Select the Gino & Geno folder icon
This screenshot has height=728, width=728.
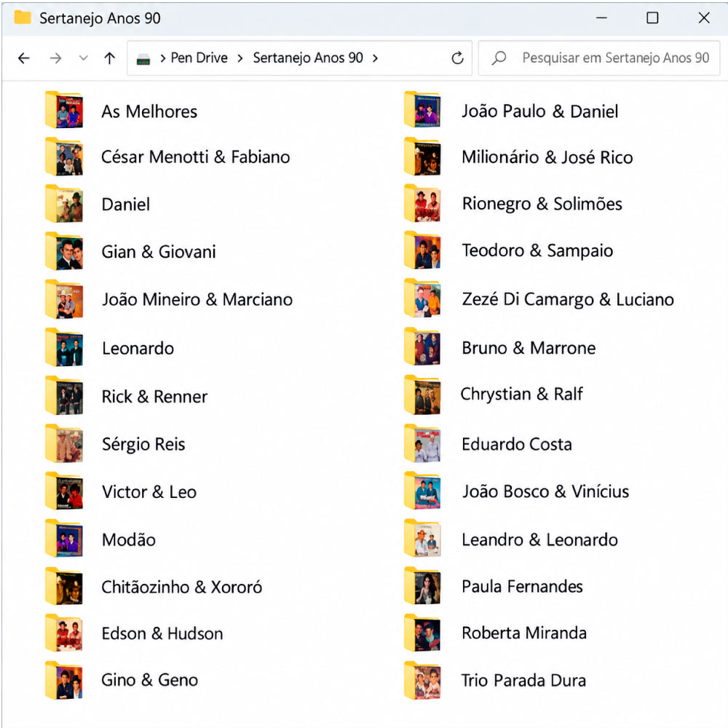click(64, 680)
